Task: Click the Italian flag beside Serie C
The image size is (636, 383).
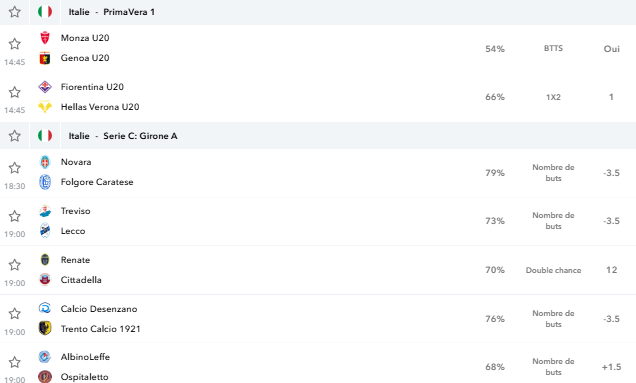Action: pyautogui.click(x=45, y=136)
